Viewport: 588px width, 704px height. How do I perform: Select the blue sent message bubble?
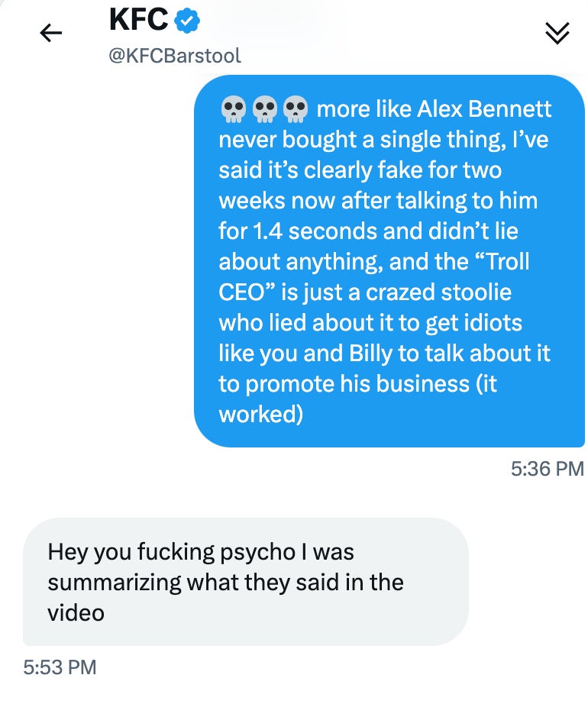click(389, 261)
